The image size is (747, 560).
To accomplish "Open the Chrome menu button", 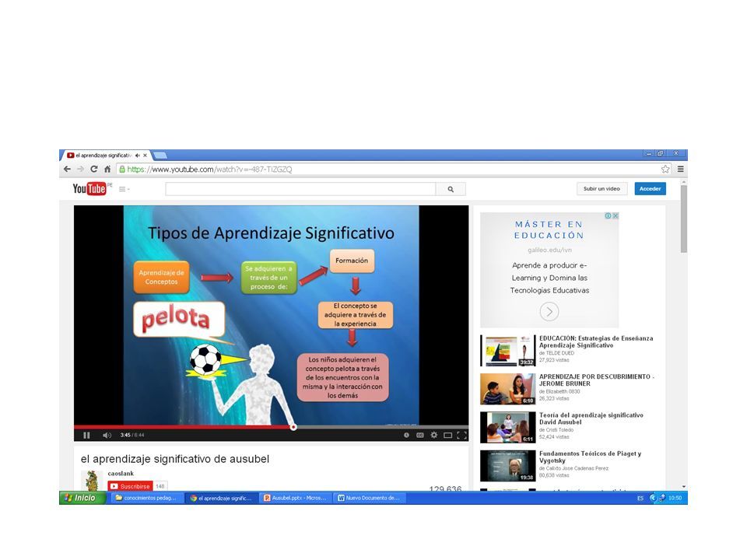I will click(x=681, y=169).
